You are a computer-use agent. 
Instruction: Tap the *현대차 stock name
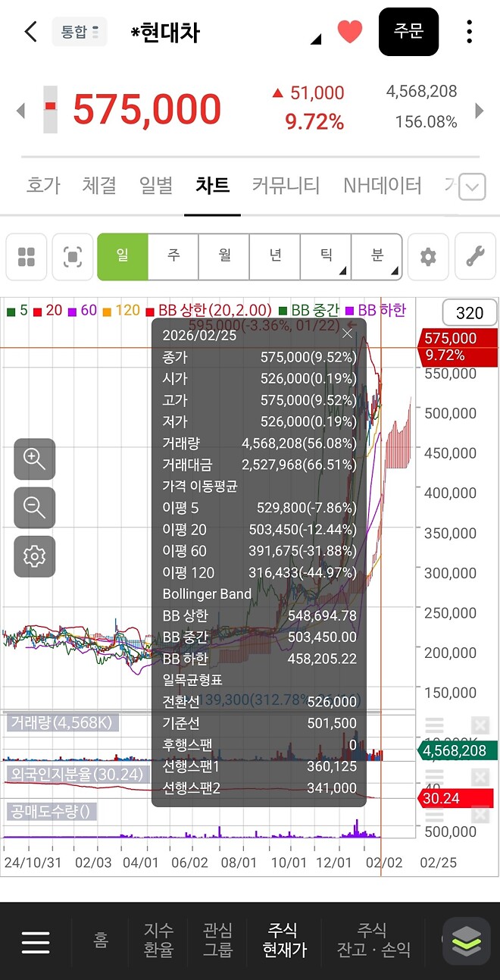(164, 33)
